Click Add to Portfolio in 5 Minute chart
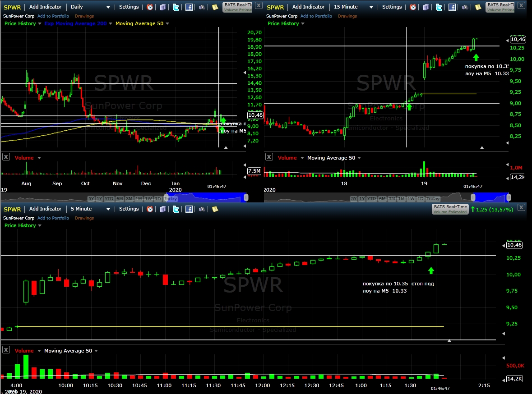Image resolution: width=532 pixels, height=394 pixels. tap(53, 218)
